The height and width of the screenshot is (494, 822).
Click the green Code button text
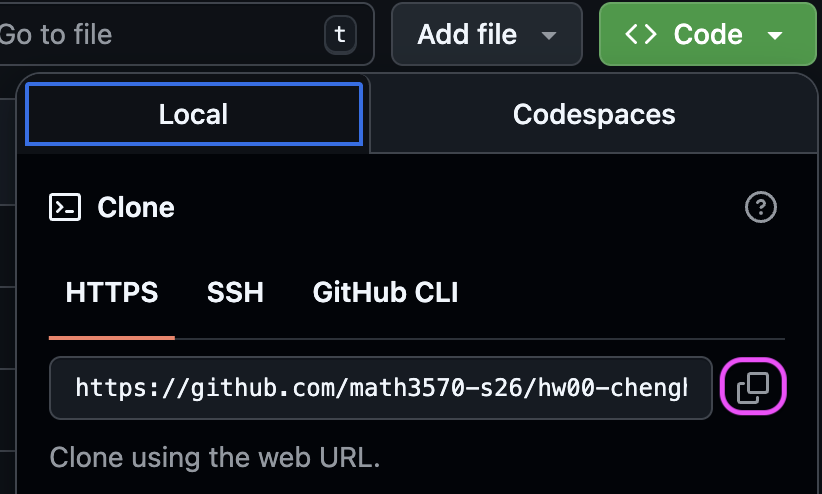(708, 35)
